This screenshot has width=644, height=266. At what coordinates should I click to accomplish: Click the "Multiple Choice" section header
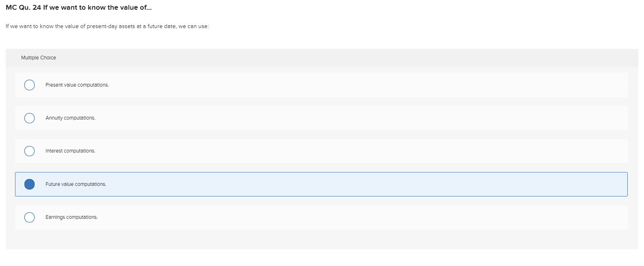39,57
